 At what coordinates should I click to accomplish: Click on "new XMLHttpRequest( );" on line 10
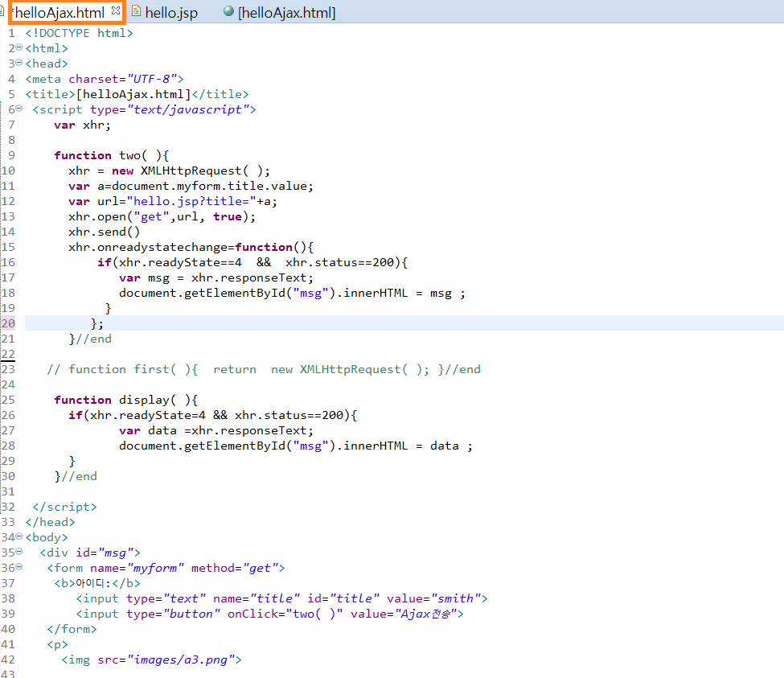(191, 171)
